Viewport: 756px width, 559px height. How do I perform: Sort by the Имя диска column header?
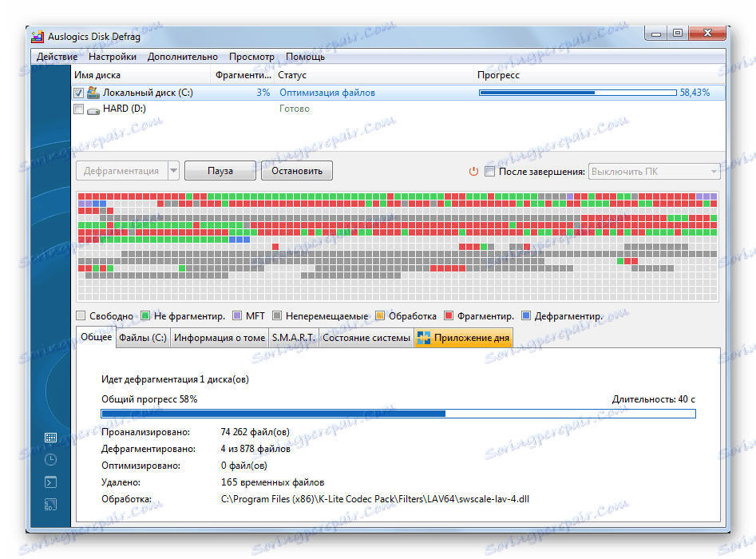(x=141, y=75)
